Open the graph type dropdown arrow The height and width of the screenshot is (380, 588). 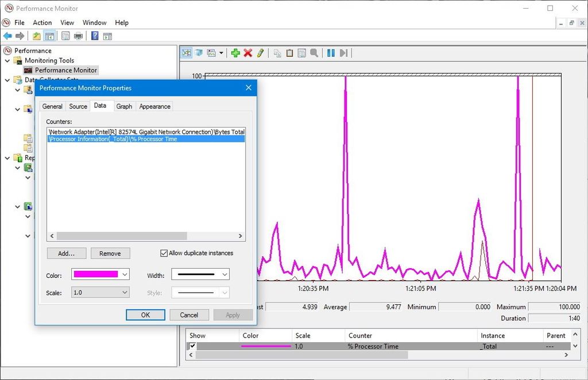(221, 53)
